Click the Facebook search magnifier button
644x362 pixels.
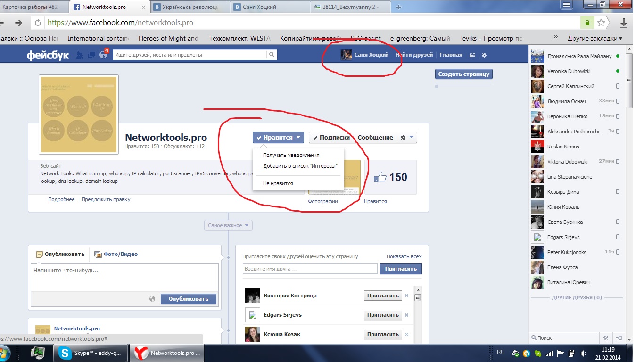(272, 55)
